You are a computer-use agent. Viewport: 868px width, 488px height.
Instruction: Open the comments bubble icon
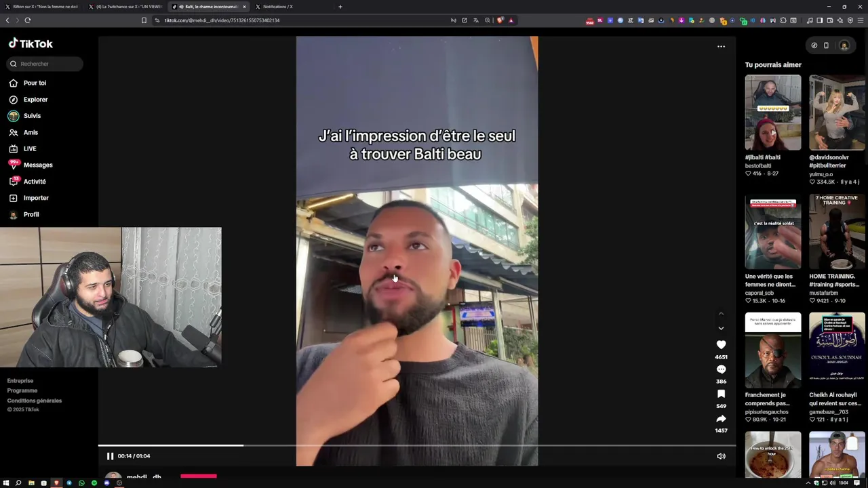point(721,369)
